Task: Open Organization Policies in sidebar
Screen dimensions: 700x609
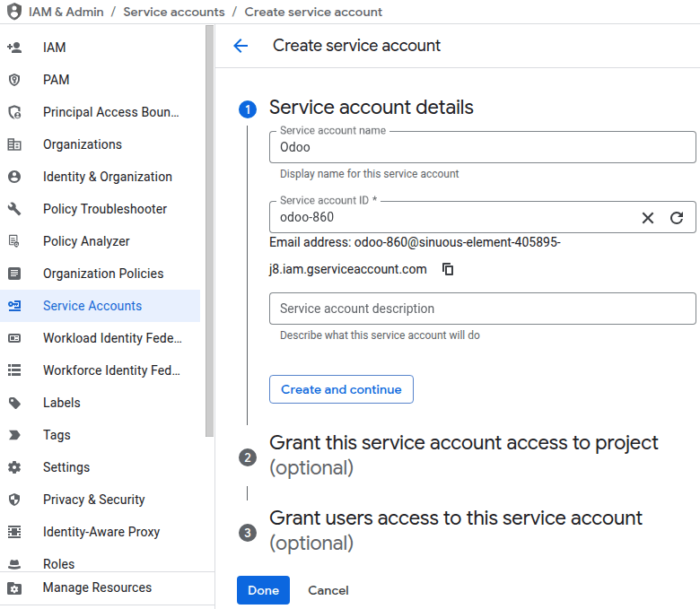Action: pos(102,274)
